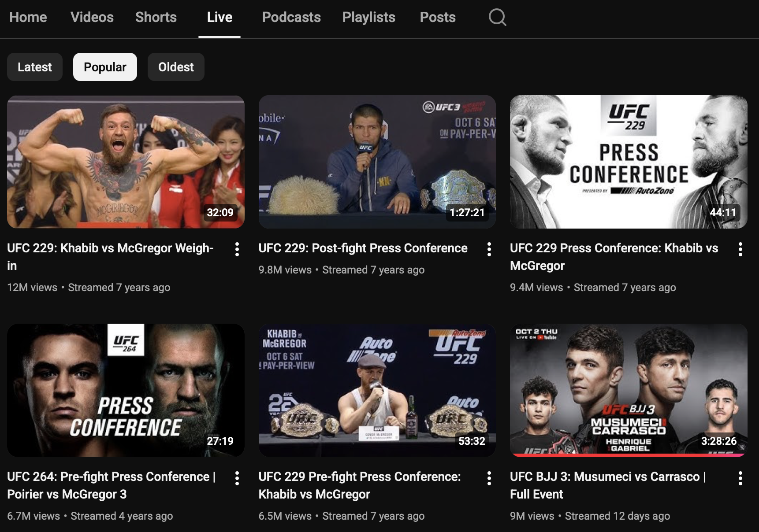Play the McGregor weigh-in flexing thumbnail
759x532 pixels.
tap(126, 162)
